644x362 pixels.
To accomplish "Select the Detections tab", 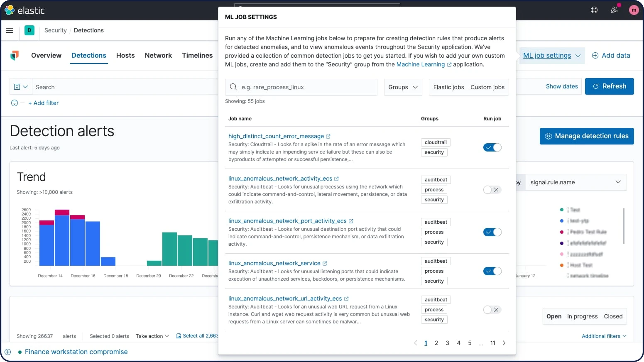I will point(89,55).
